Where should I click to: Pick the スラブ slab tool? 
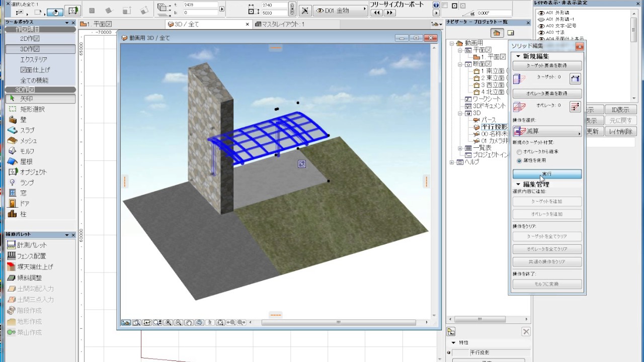coord(40,130)
